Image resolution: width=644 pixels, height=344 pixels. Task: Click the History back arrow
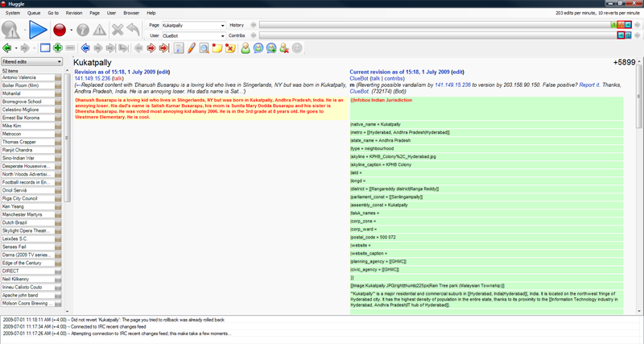pyautogui.click(x=254, y=25)
